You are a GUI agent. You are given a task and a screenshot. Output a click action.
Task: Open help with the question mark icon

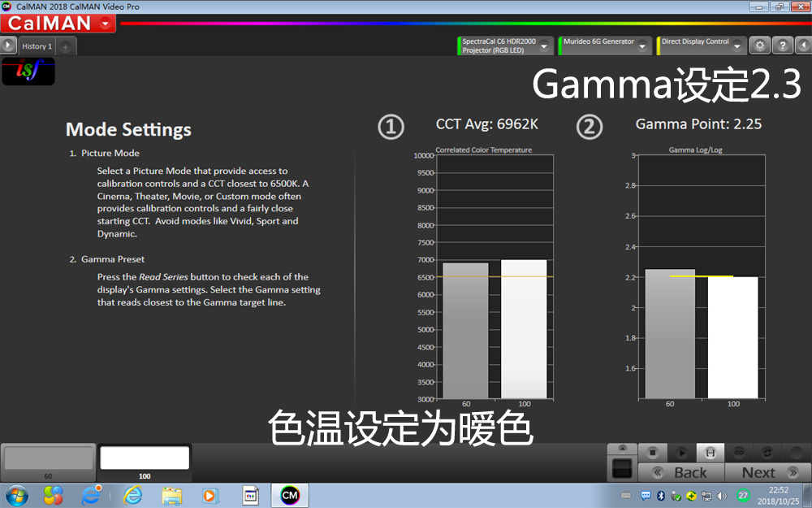(x=781, y=46)
